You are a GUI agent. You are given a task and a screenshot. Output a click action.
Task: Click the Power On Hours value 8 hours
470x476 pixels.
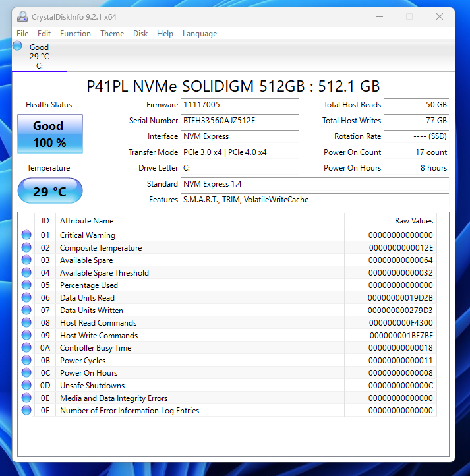(x=416, y=168)
